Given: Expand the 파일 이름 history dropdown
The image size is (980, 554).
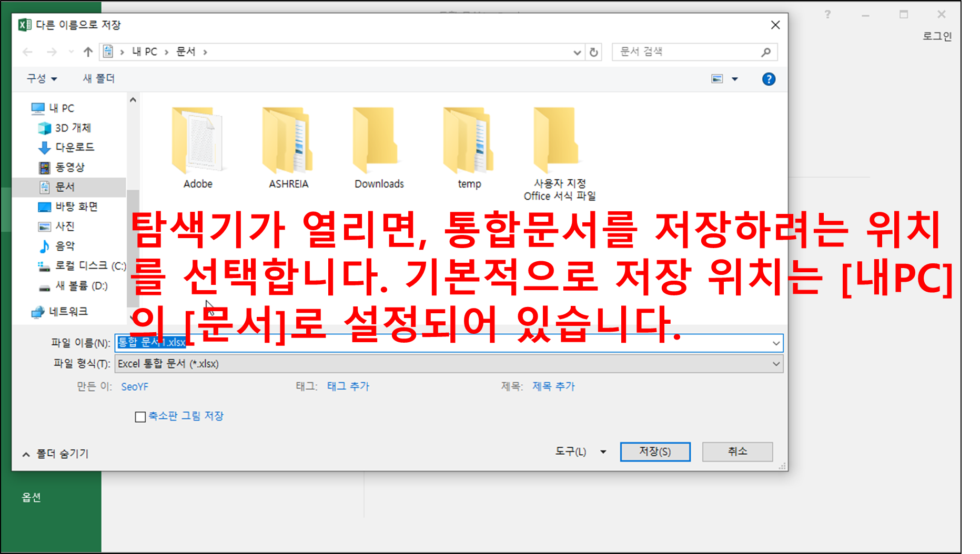Looking at the screenshot, I should 775,343.
